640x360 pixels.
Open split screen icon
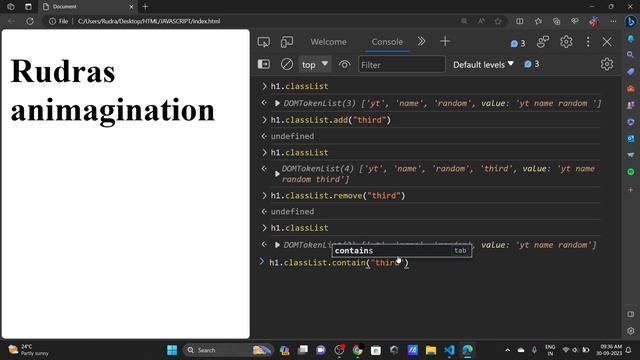tap(519, 21)
